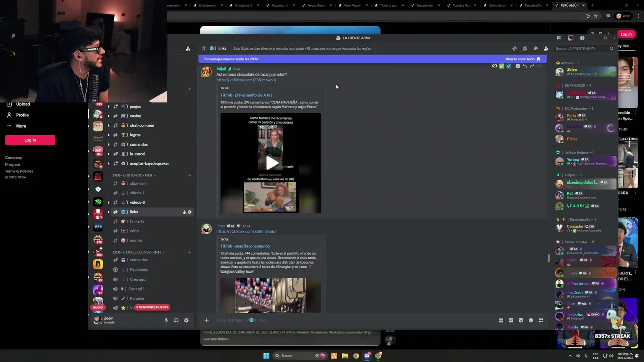This screenshot has height=362, width=644.
Task: Click the screen-share monitor icon in title bar
Action: click(570, 38)
